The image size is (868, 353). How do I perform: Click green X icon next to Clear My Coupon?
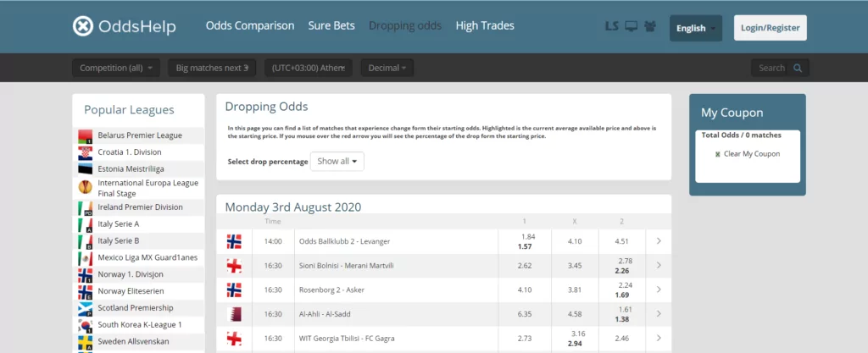pos(718,154)
